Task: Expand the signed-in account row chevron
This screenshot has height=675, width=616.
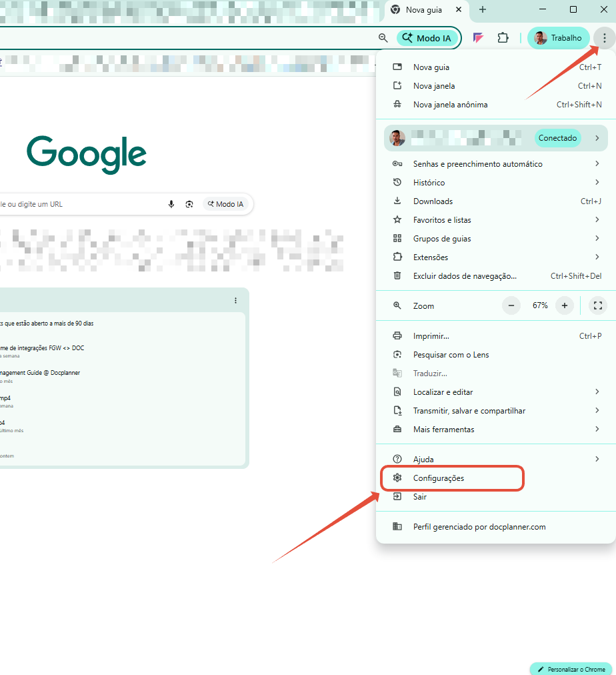Action: click(x=597, y=138)
